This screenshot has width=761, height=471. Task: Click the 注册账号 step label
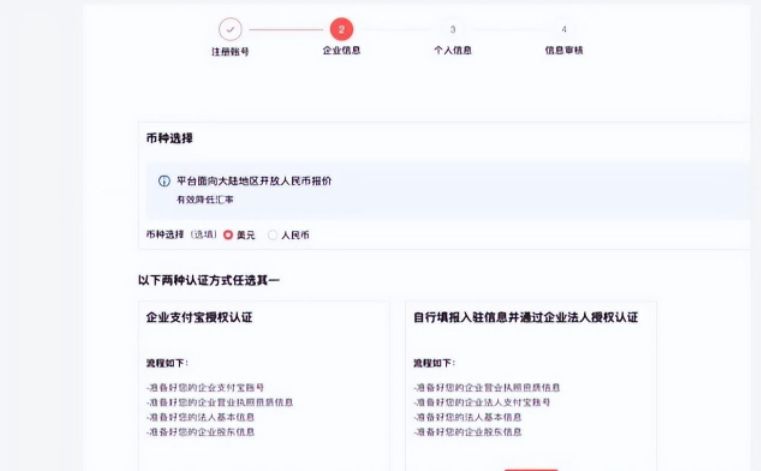(x=230, y=51)
